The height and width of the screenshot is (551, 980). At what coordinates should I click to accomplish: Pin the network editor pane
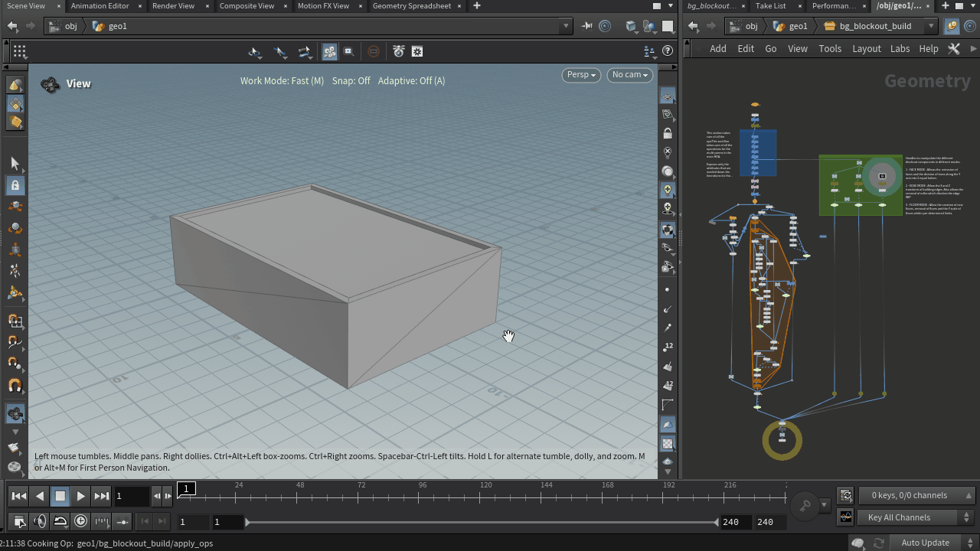pos(952,26)
